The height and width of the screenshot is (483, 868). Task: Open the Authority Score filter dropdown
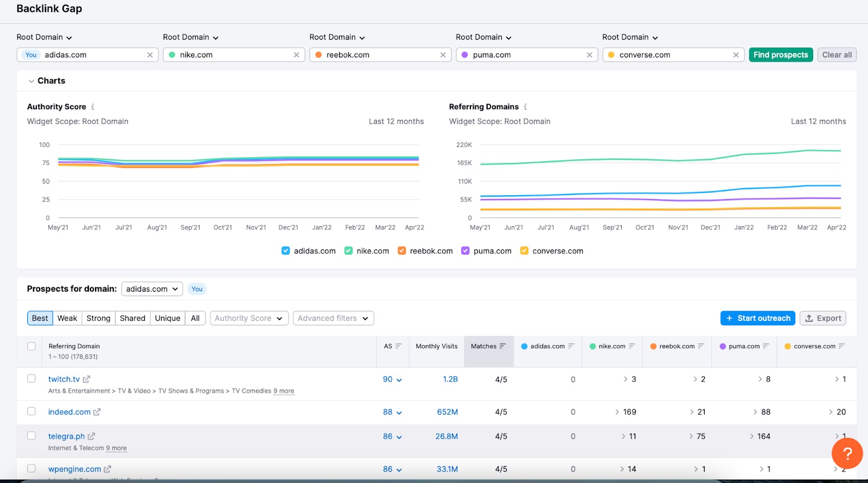point(248,318)
